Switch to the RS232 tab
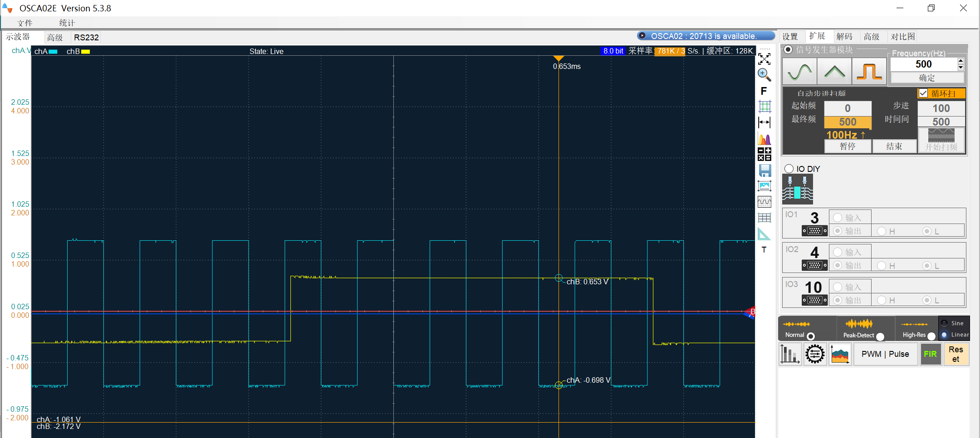The image size is (980, 438). pos(86,38)
